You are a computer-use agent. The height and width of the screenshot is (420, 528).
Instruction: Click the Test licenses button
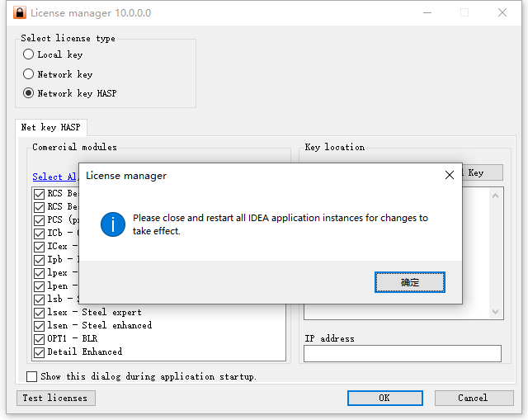pos(56,398)
